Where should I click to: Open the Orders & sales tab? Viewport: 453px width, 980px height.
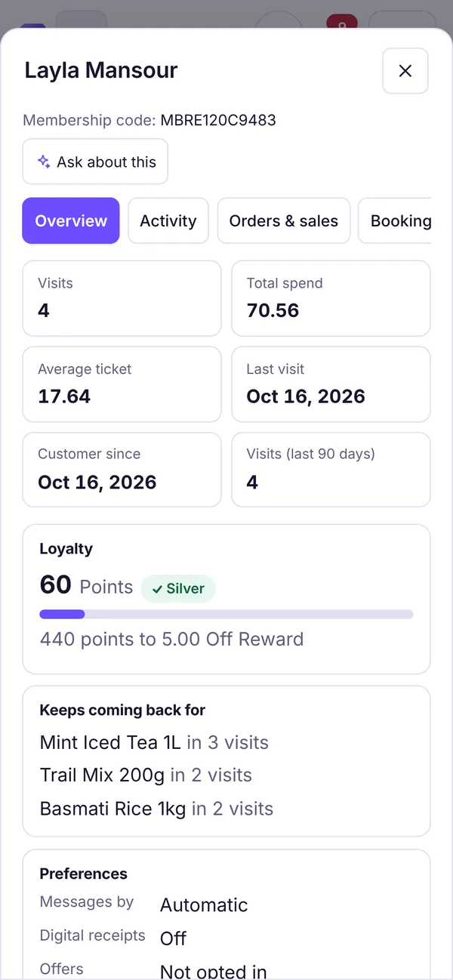point(284,220)
